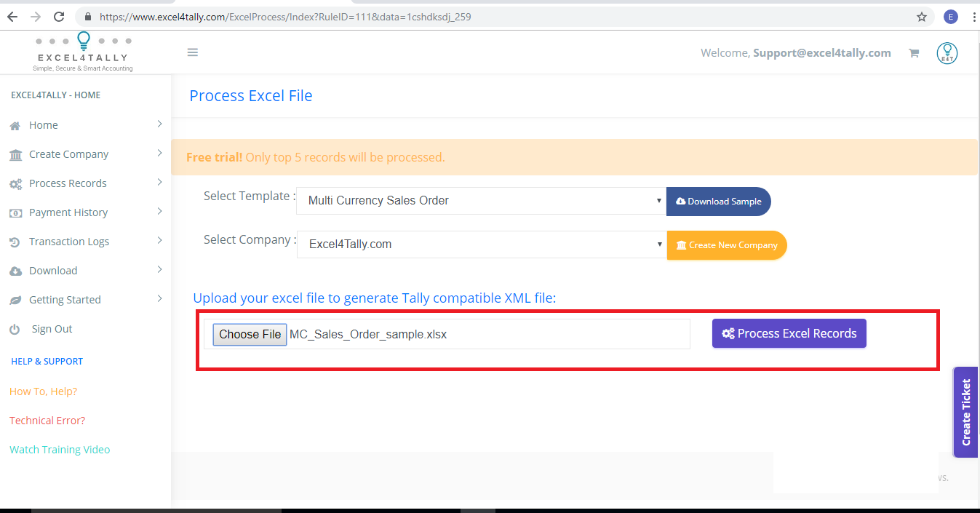Open the Watch Training Video link

tap(60, 450)
